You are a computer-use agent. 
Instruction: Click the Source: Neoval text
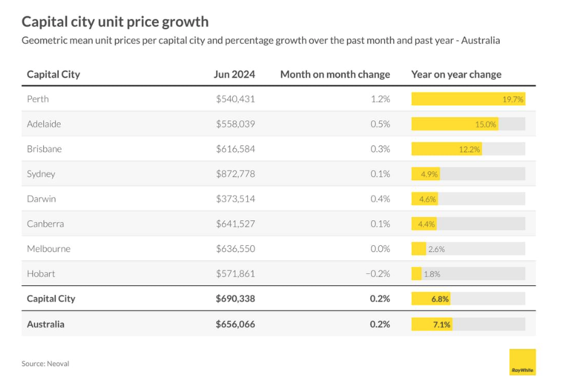click(45, 364)
